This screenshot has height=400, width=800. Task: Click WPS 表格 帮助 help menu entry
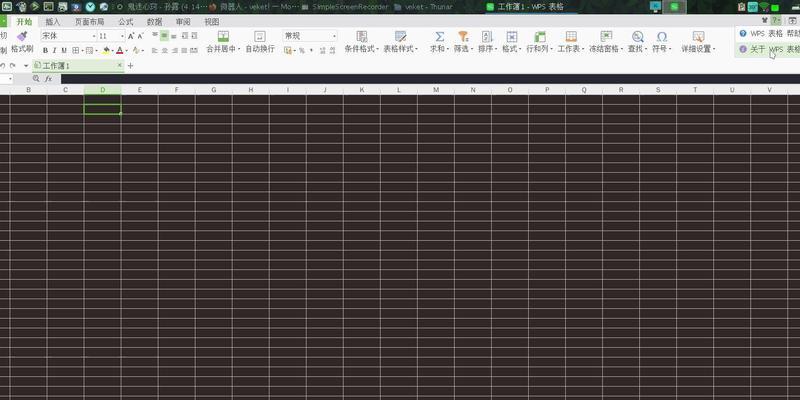[x=769, y=34]
